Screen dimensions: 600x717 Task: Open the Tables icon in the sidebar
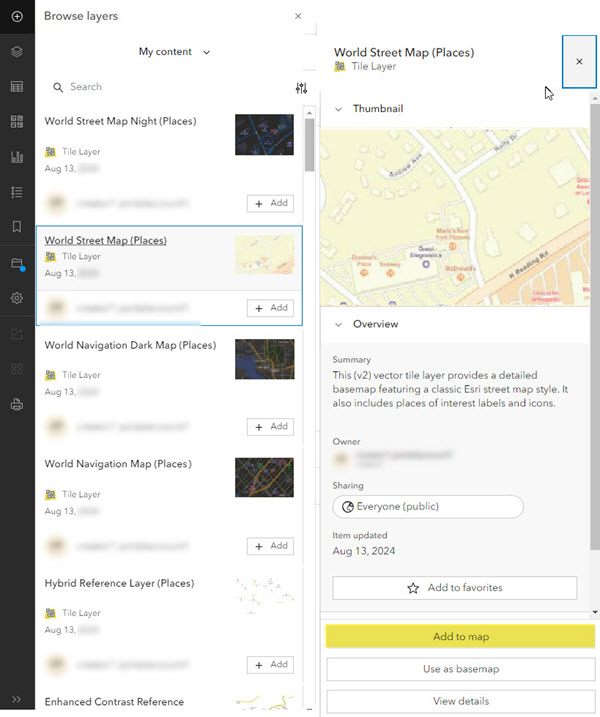[17, 86]
